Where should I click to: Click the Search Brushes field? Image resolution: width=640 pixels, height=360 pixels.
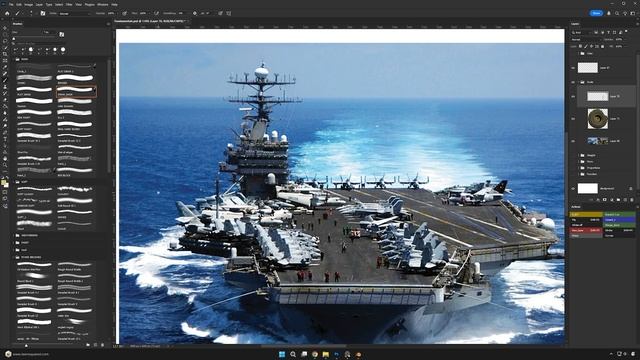pyautogui.click(x=40, y=44)
